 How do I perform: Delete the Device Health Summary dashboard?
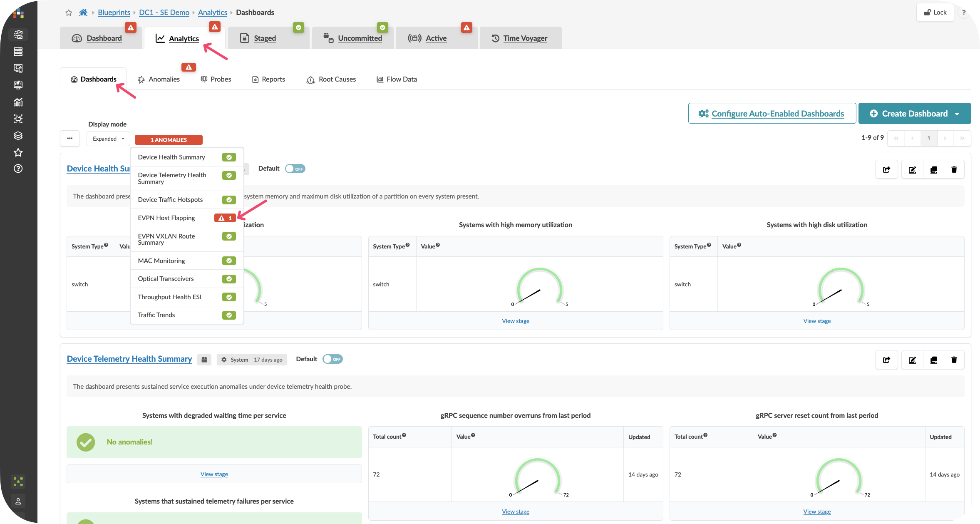pos(954,169)
